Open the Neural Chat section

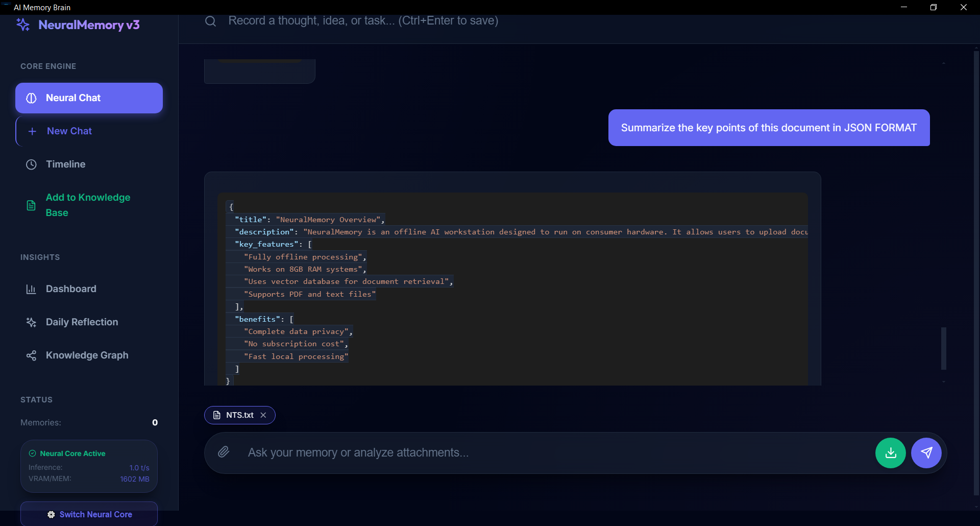[89, 98]
